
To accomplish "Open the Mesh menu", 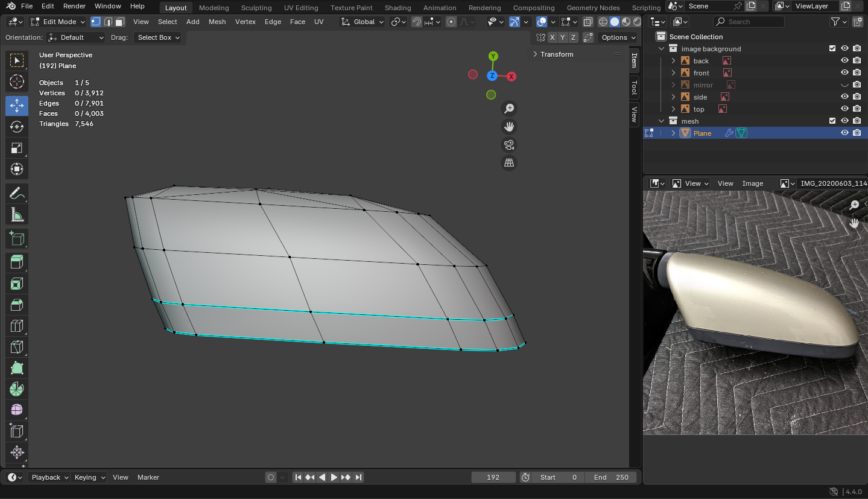I will click(x=217, y=22).
